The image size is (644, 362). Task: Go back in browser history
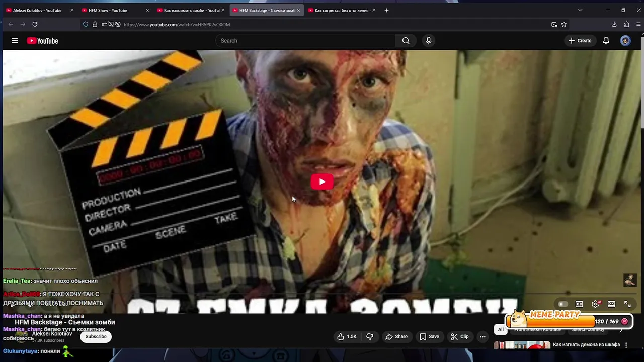[11, 24]
